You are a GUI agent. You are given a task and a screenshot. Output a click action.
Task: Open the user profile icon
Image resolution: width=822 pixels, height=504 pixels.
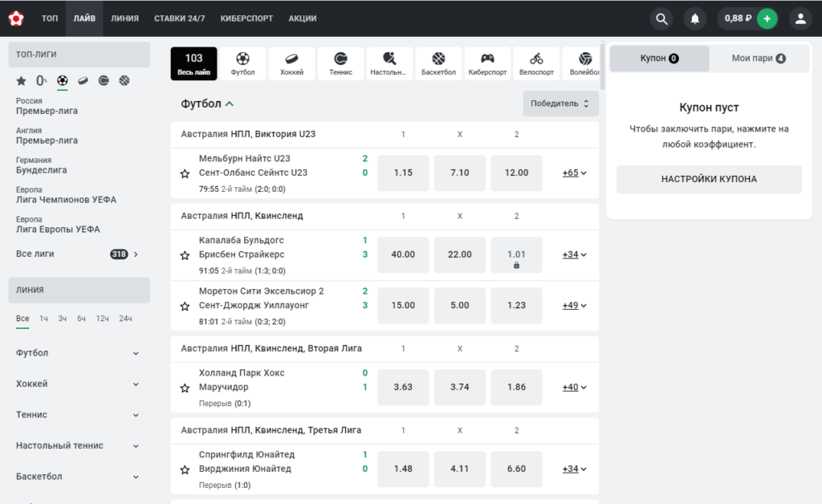point(800,19)
